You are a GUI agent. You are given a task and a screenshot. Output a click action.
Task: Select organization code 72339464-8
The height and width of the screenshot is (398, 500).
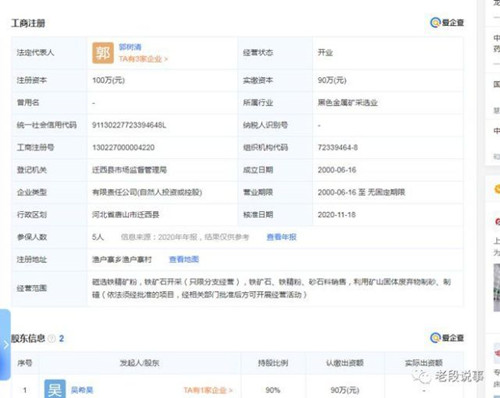[x=338, y=147]
